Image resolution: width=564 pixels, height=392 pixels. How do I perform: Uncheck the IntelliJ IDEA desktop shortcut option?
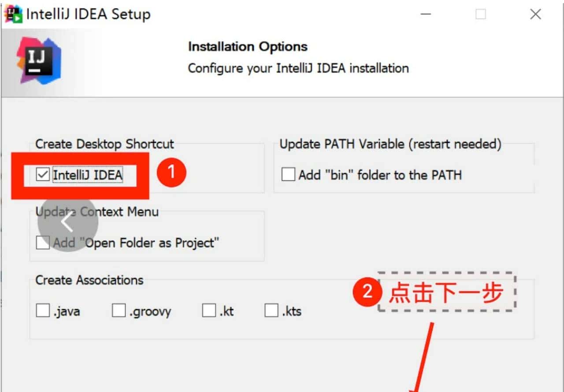[42, 174]
